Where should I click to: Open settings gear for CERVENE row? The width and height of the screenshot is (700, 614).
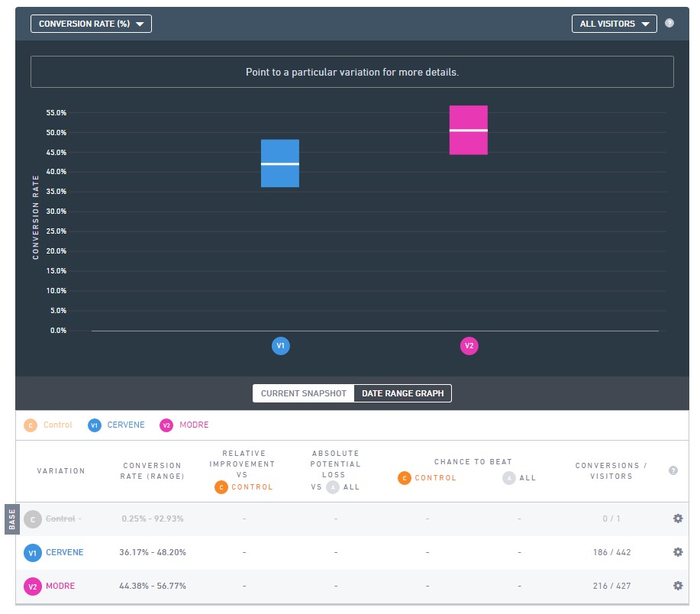click(x=677, y=552)
